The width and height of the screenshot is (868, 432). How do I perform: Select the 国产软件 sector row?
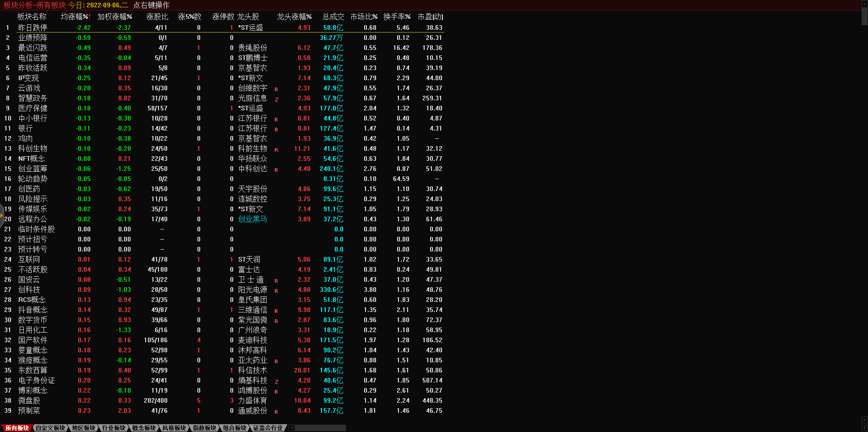[33, 340]
